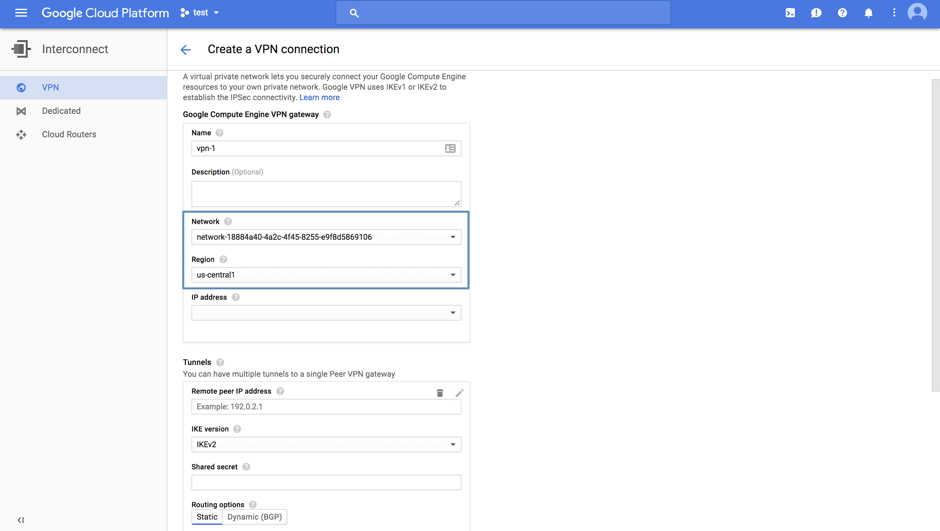This screenshot has width=940, height=531.
Task: Delete the tunnel using trash icon
Action: click(x=440, y=393)
